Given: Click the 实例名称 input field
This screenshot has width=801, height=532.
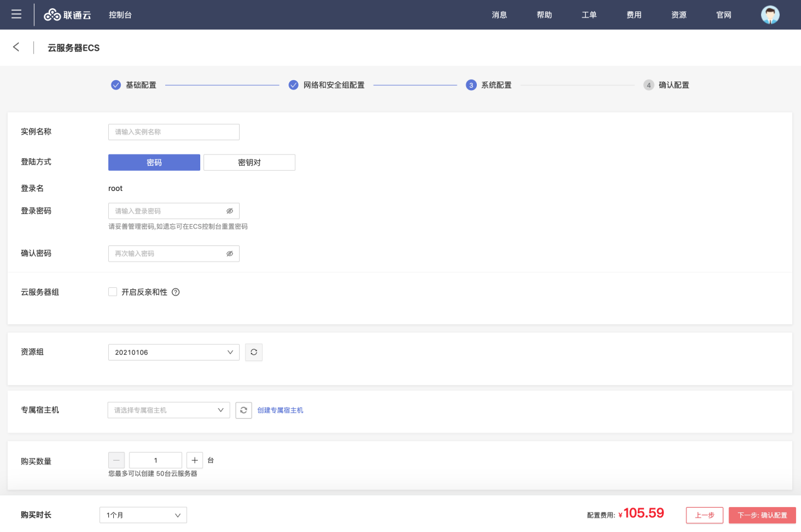Looking at the screenshot, I should click(x=173, y=132).
